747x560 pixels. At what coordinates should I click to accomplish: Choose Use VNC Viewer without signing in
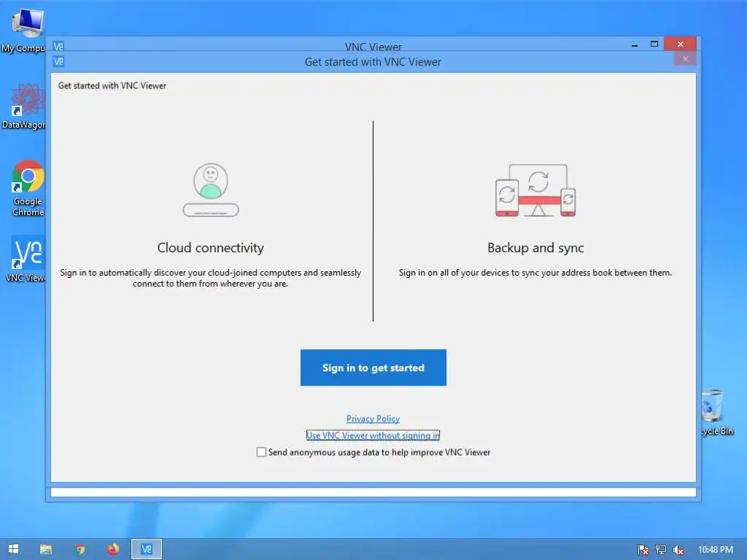[373, 435]
